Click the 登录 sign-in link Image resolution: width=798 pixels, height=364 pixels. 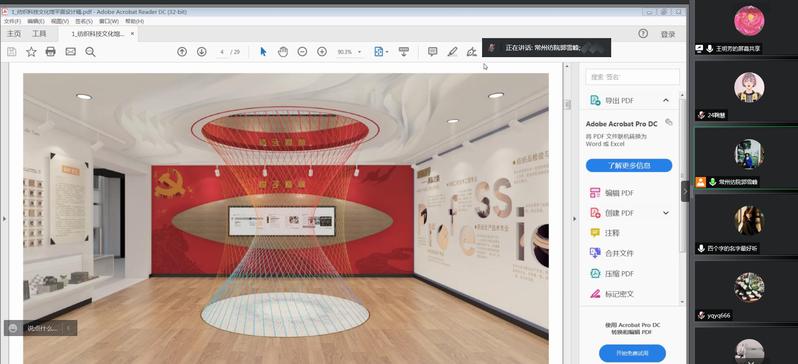[668, 34]
